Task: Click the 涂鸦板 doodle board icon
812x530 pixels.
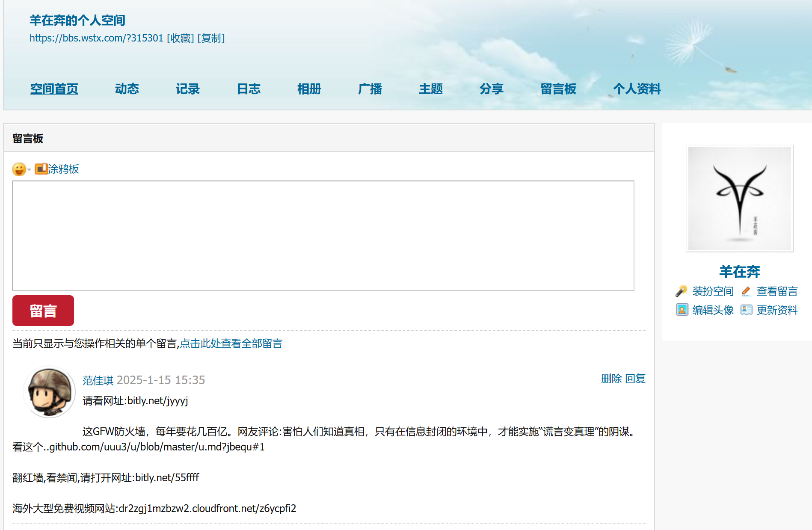Action: [x=41, y=169]
